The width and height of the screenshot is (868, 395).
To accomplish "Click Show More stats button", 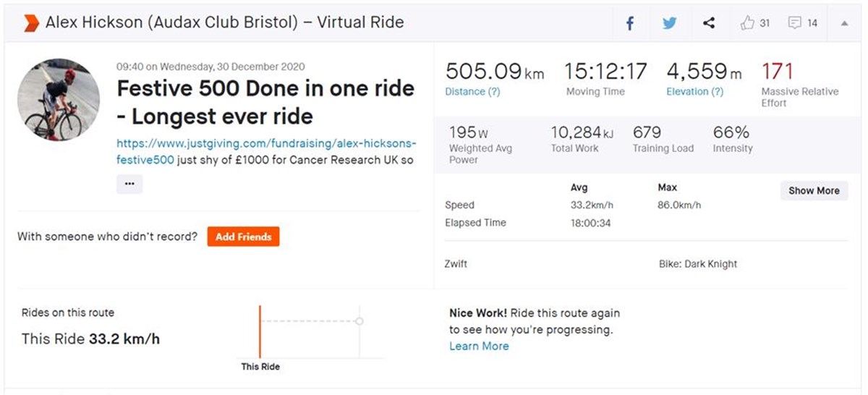I will tap(814, 191).
